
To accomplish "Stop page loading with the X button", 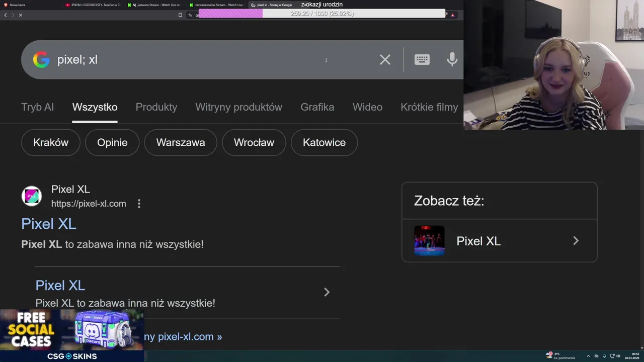I will [21, 15].
